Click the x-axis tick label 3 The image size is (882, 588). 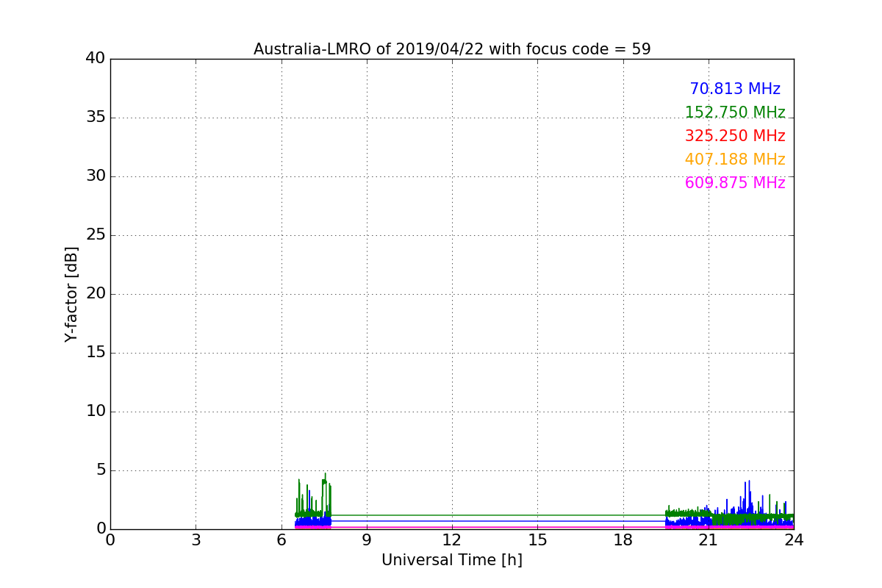(196, 539)
